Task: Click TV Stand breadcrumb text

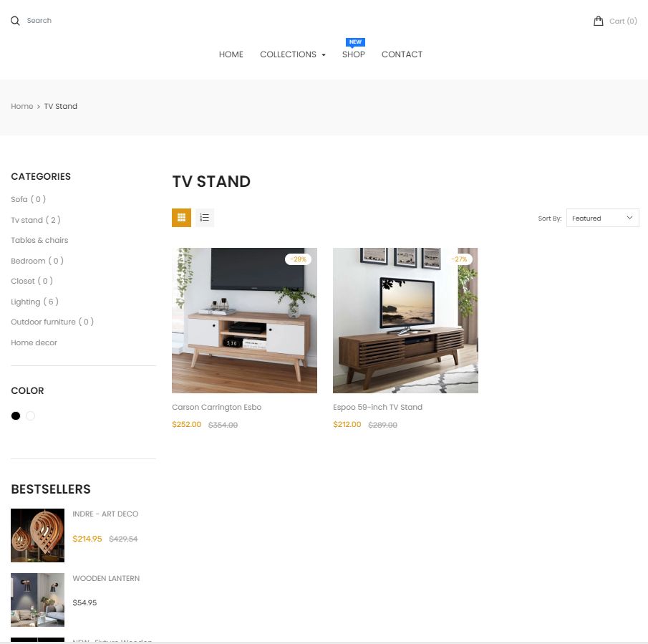Action: [x=60, y=106]
